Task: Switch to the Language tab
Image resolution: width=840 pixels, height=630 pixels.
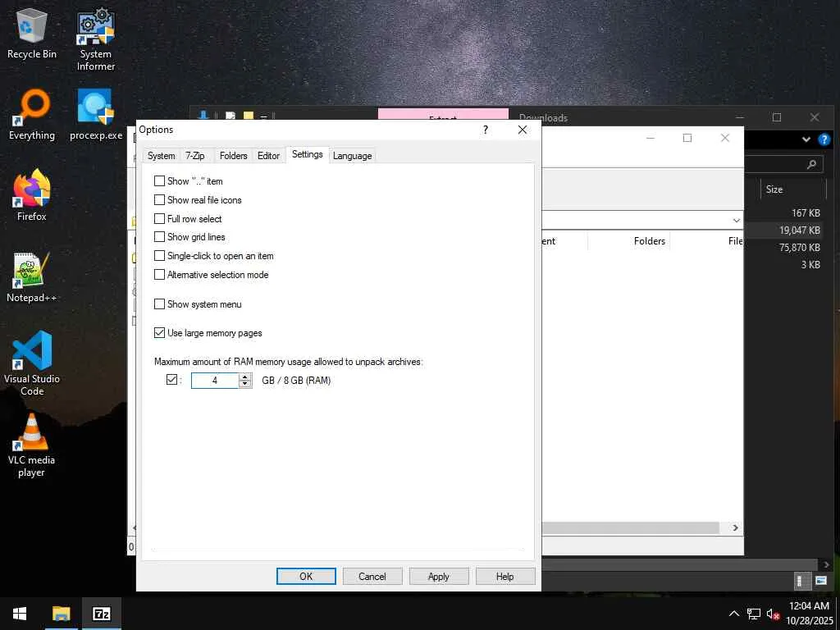Action: pyautogui.click(x=352, y=155)
